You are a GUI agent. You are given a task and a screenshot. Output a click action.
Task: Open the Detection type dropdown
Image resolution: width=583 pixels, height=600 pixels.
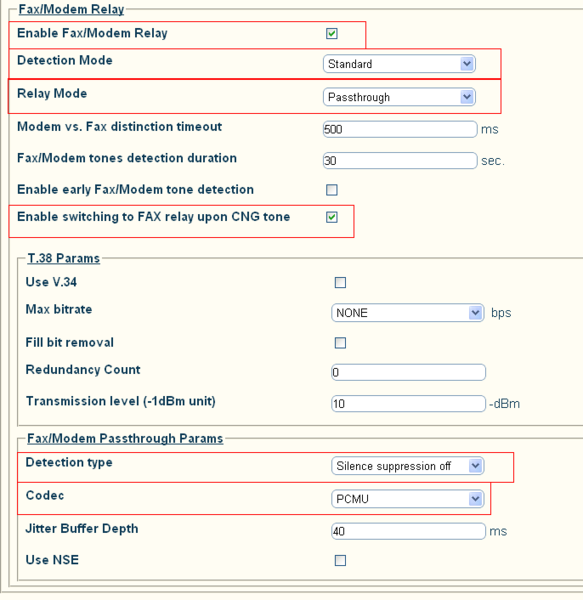click(407, 466)
